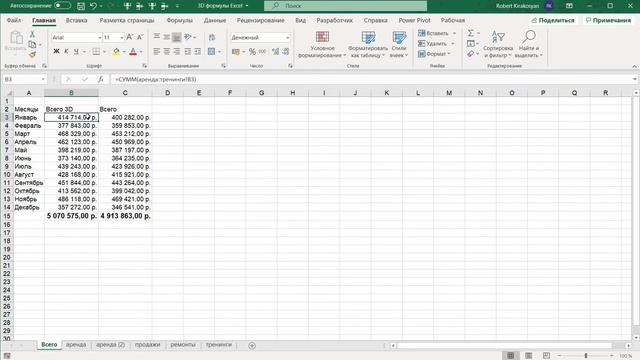
Task: Activate the Format Painter brush
Action: click(32, 54)
